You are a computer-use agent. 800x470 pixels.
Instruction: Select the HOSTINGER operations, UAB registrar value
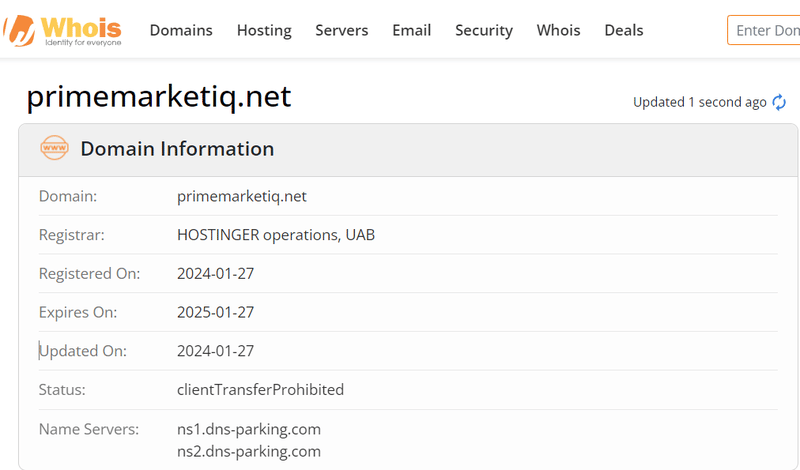(x=276, y=235)
